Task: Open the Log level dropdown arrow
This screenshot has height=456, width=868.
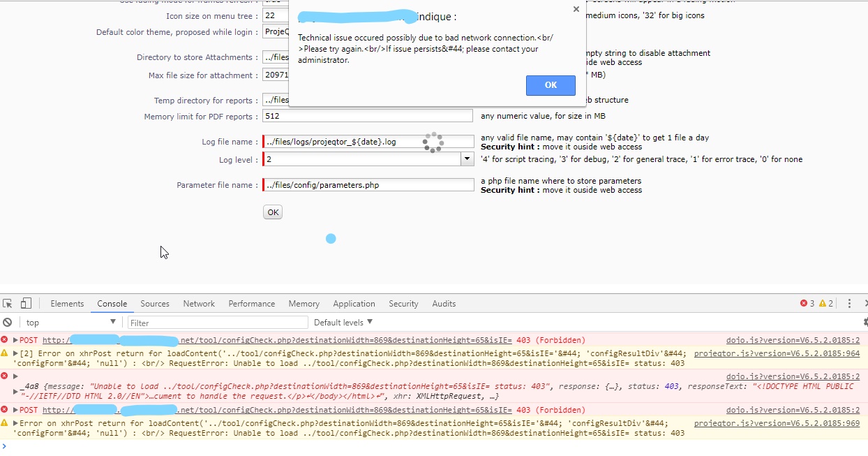Action: point(467,159)
